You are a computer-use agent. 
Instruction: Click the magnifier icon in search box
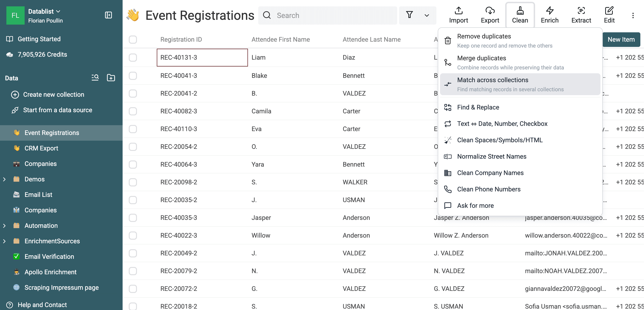pyautogui.click(x=267, y=15)
